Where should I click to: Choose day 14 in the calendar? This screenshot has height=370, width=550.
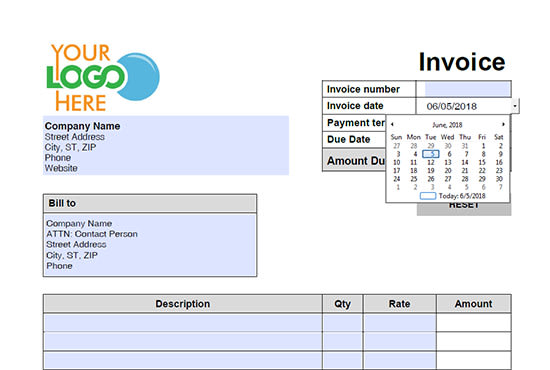coord(465,162)
